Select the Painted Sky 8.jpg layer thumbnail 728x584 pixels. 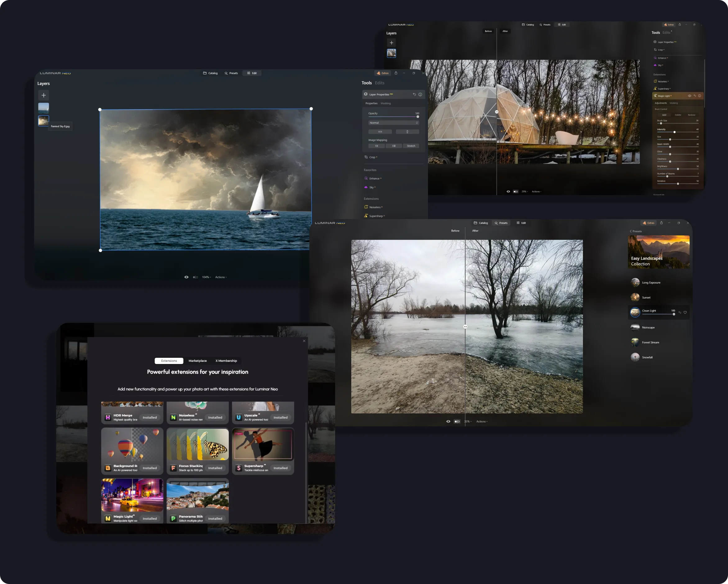click(x=43, y=120)
